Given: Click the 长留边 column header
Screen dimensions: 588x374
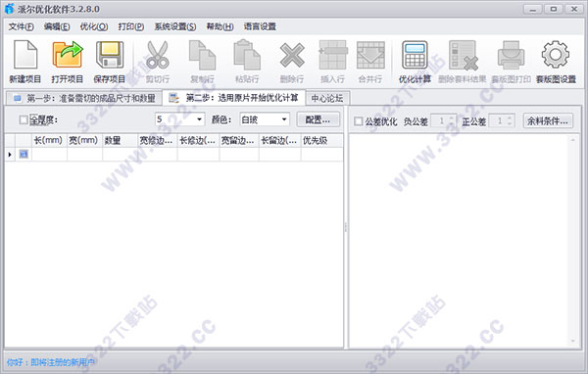Looking at the screenshot, I should pyautogui.click(x=279, y=141).
